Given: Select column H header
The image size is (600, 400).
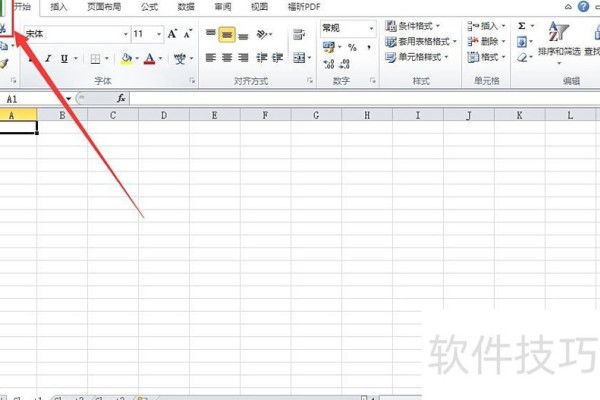Looking at the screenshot, I should (x=367, y=115).
